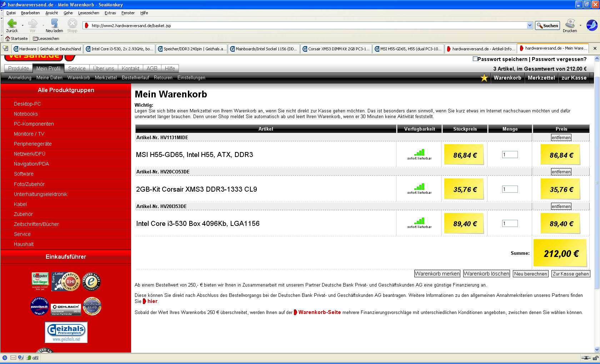
Task: Open the Bearbeiten menu
Action: click(x=30, y=13)
